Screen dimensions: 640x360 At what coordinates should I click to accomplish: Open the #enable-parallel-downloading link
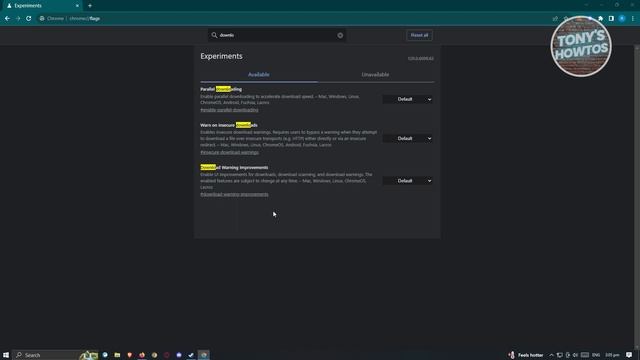(229, 110)
